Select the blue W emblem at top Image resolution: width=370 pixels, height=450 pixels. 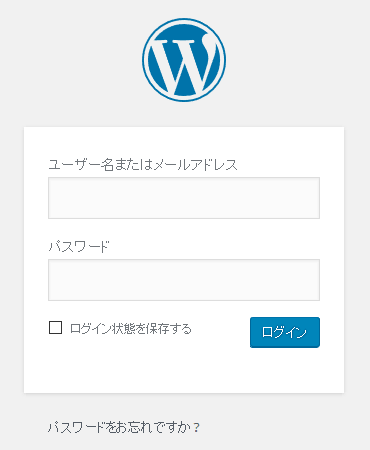point(184,60)
